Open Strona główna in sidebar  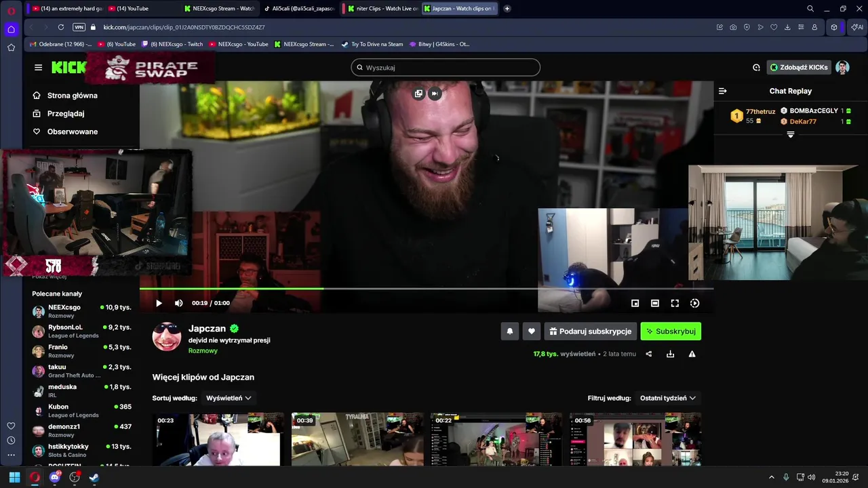(x=65, y=96)
